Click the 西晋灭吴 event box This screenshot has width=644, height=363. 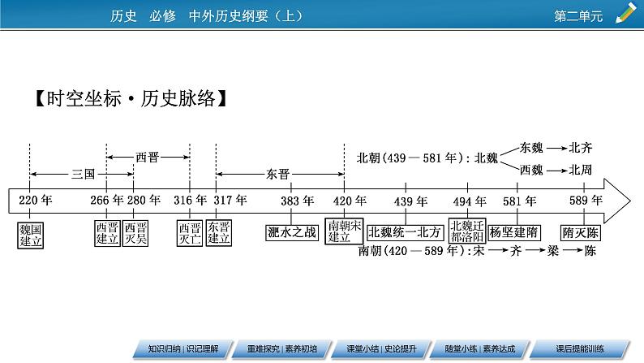click(x=135, y=233)
